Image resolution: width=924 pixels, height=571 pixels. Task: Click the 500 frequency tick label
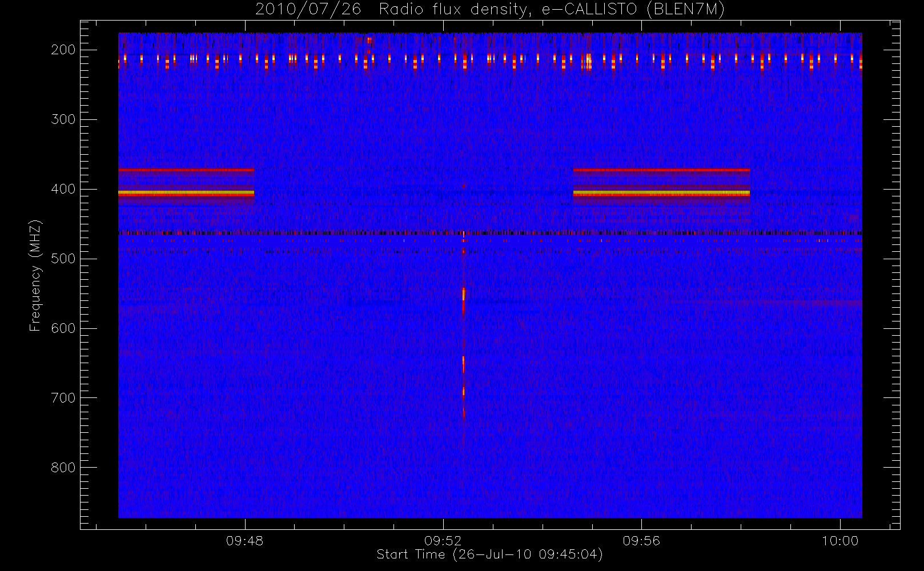point(63,259)
